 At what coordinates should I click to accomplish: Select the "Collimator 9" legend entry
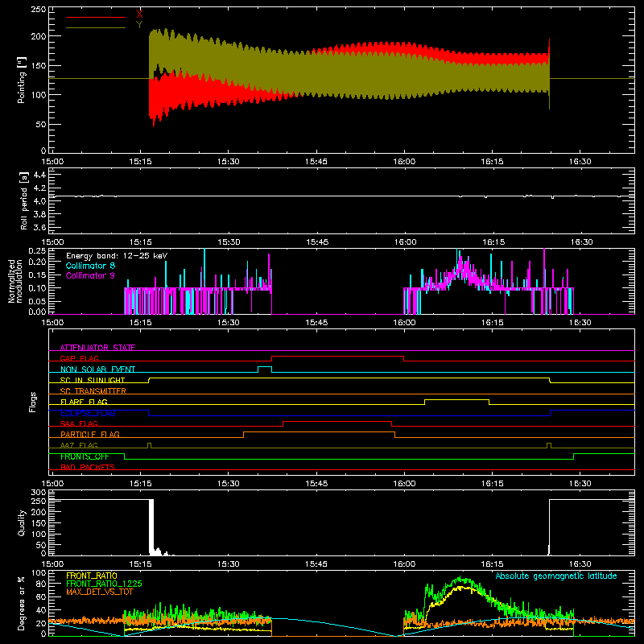(90, 275)
